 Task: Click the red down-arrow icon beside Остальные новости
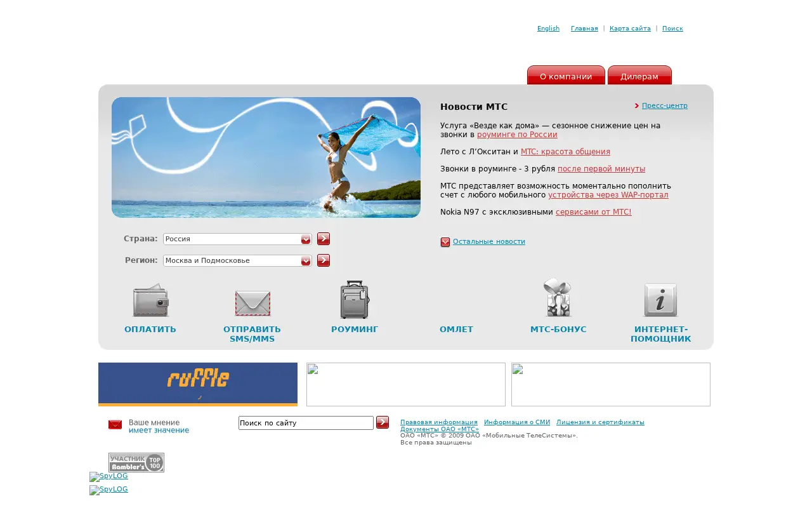445,242
